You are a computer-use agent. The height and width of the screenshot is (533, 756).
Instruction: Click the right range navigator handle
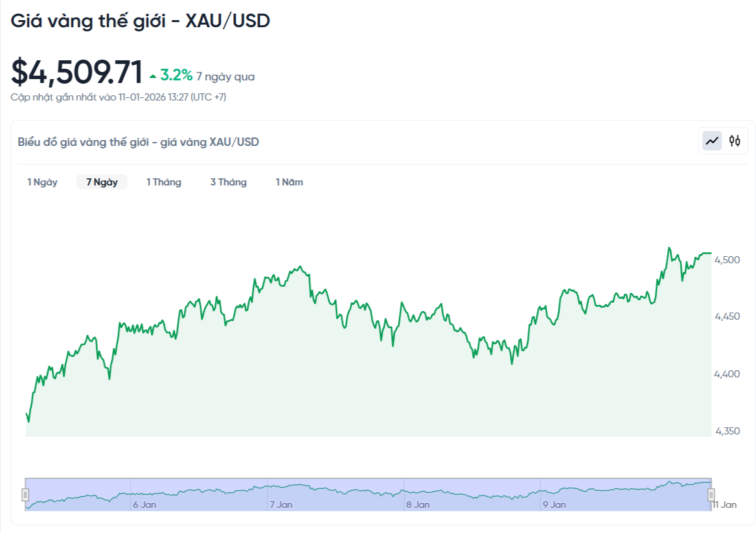711,495
